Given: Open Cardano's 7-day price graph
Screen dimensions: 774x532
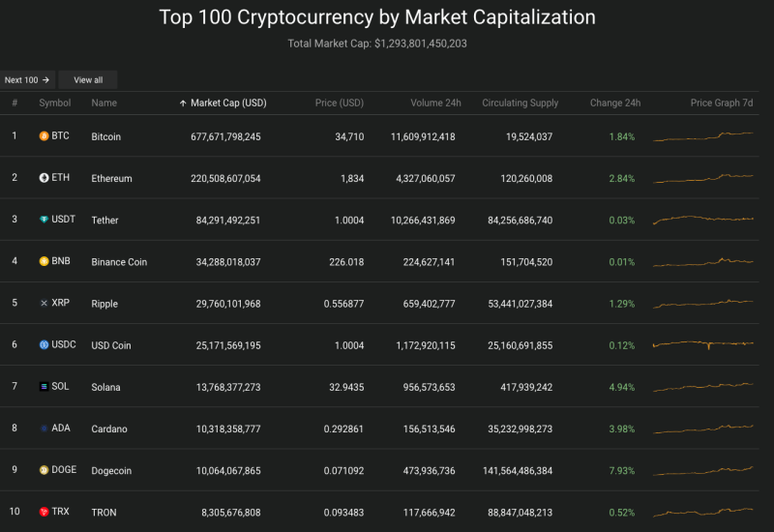Looking at the screenshot, I should pyautogui.click(x=703, y=429).
